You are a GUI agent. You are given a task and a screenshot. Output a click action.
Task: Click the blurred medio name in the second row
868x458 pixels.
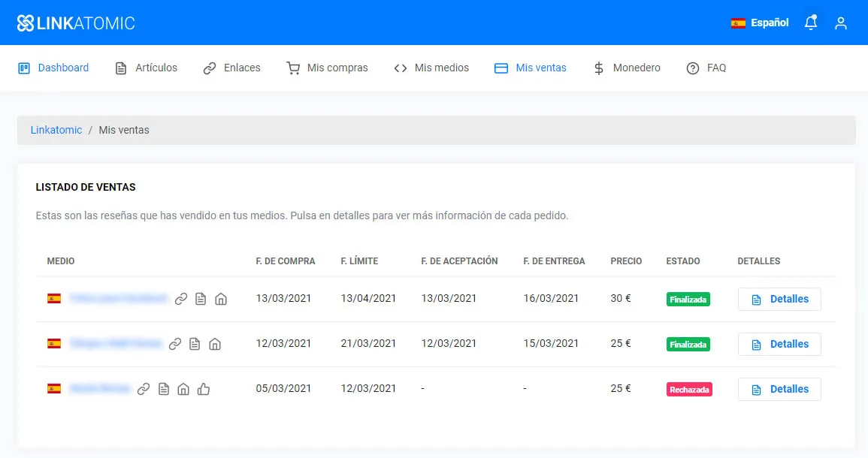point(116,344)
